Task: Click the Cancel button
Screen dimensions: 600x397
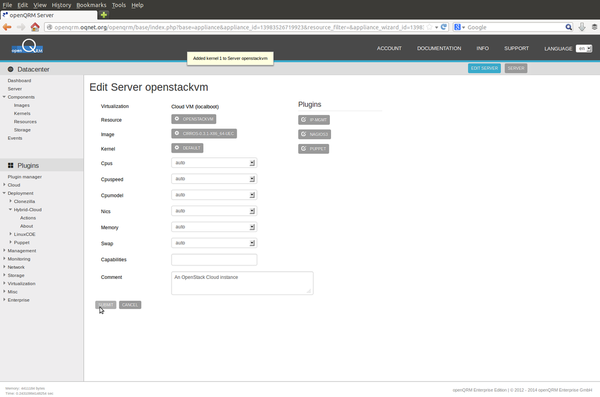Action: pos(130,305)
